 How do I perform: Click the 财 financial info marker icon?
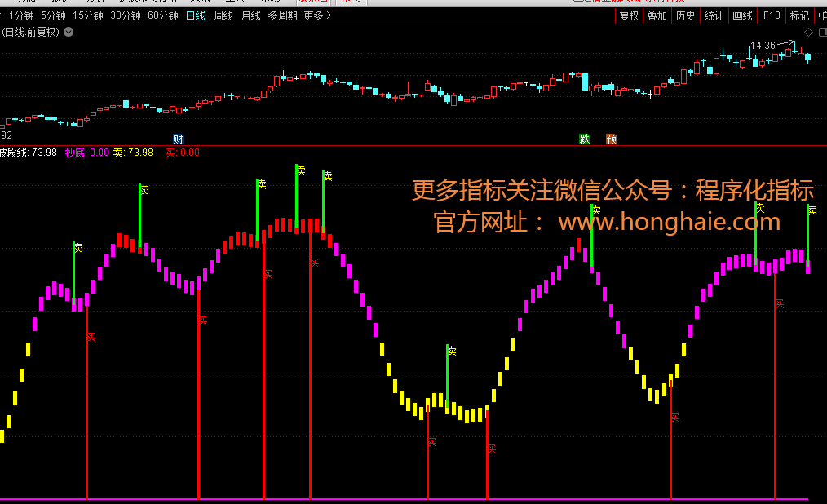pyautogui.click(x=178, y=139)
